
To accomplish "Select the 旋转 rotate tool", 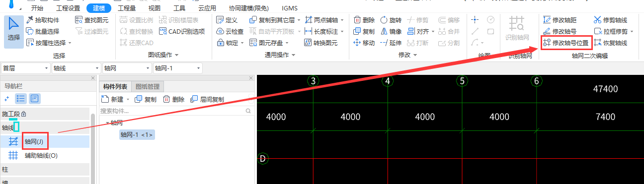I will coord(391,20).
